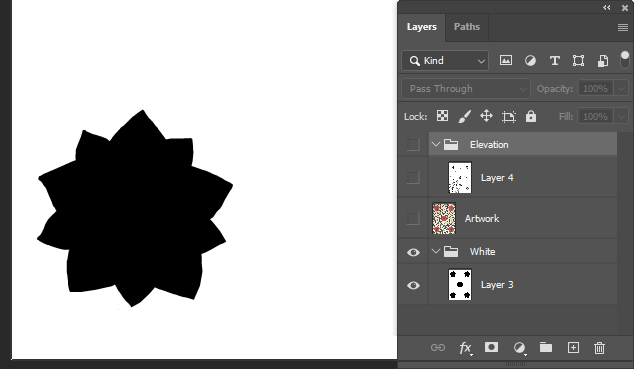Collapse the Elevation group chevron
The width and height of the screenshot is (634, 369).
click(435, 144)
